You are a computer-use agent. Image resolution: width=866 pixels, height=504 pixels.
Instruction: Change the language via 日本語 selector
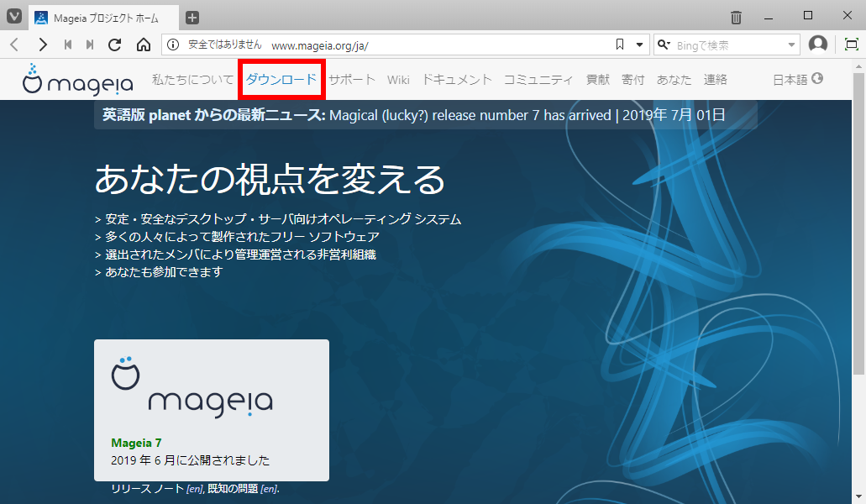click(797, 80)
